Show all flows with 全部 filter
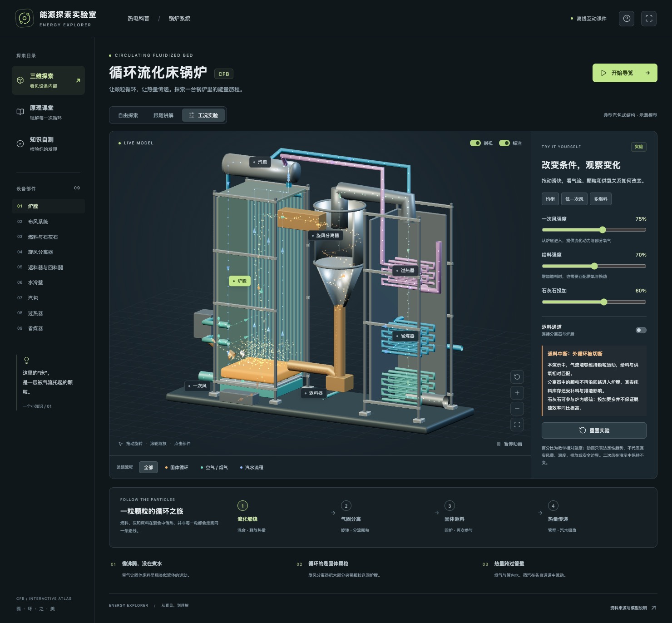 pyautogui.click(x=148, y=467)
